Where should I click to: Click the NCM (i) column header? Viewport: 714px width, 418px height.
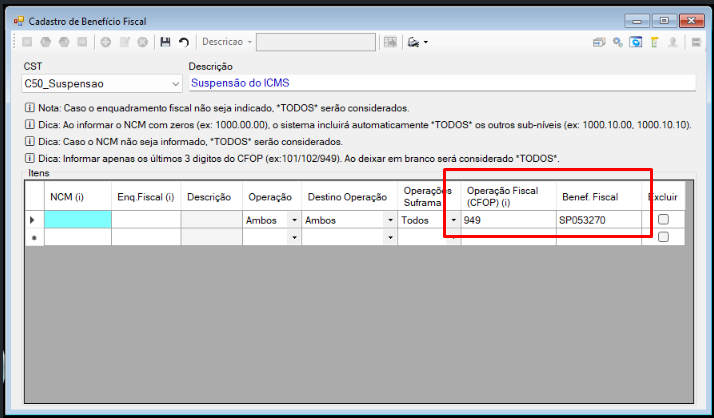tap(78, 197)
